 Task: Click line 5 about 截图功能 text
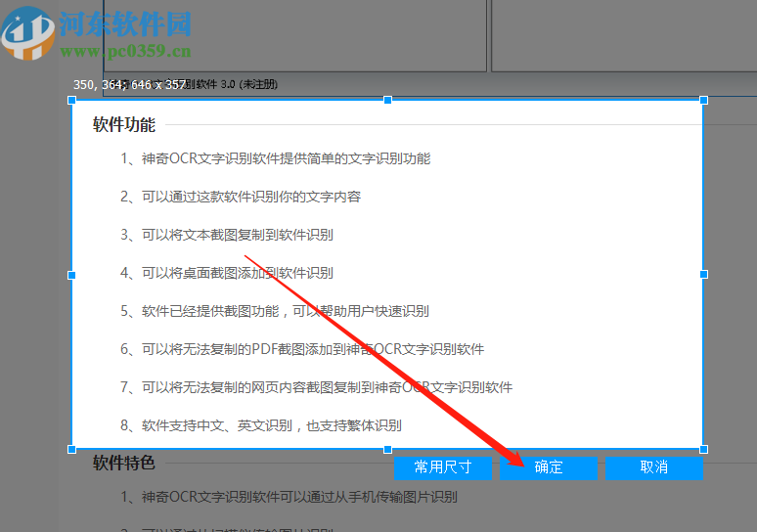(x=275, y=311)
